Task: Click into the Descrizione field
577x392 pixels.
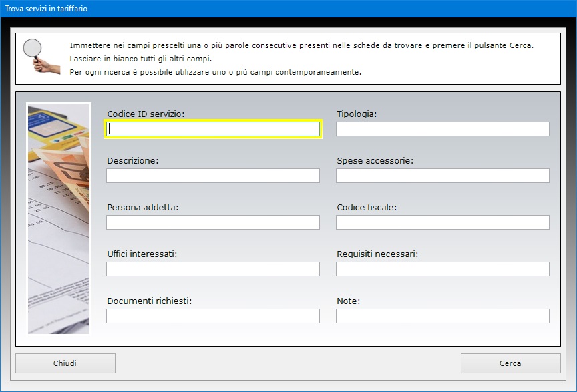Action: pyautogui.click(x=213, y=176)
